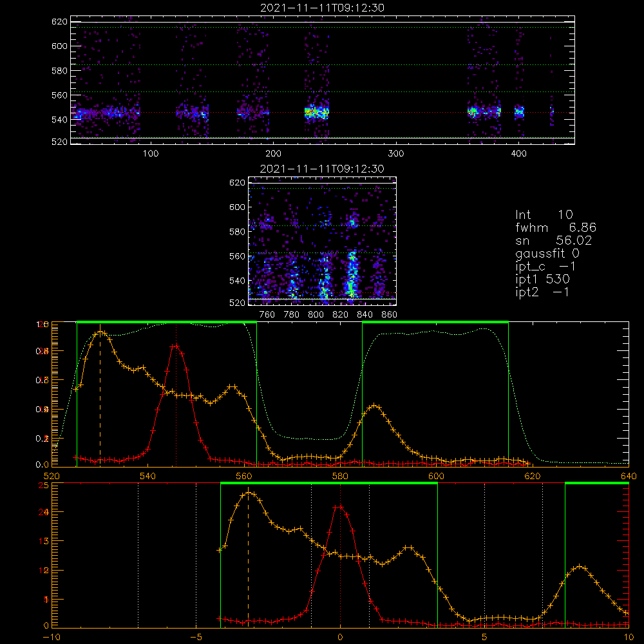Click x-axis label 780 on middle panel
644x644 pixels.
click(x=292, y=315)
